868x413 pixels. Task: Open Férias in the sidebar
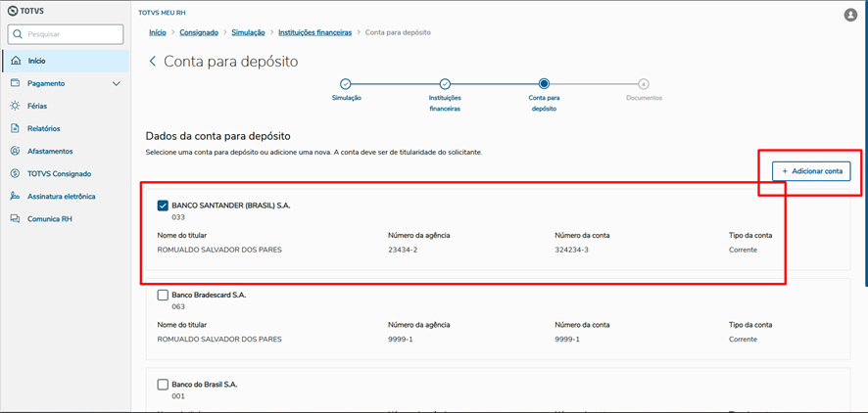tap(66, 106)
